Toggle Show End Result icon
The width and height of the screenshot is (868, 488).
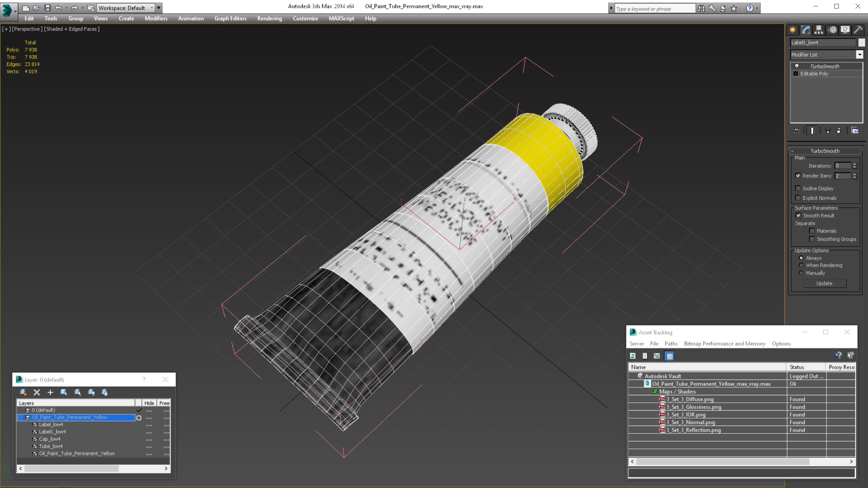click(x=812, y=130)
